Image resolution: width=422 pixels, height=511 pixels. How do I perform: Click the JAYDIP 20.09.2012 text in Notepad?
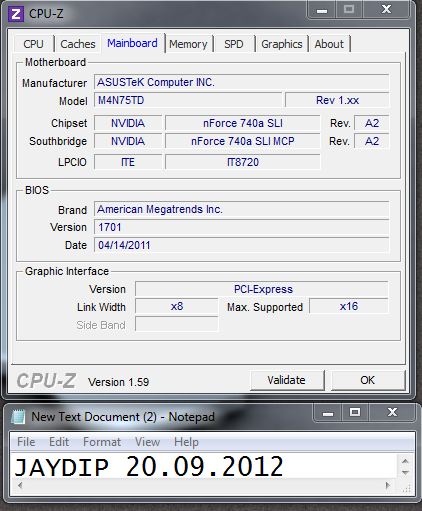coord(149,467)
